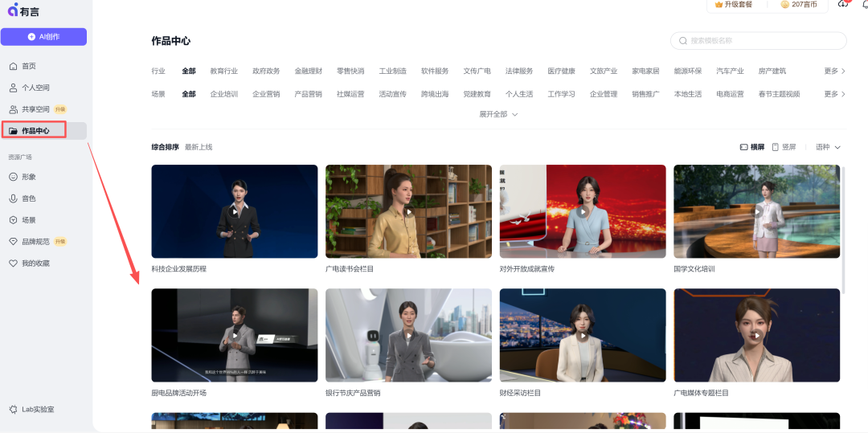The image size is (868, 433).
Task: Expand filters with 展开全部
Action: point(498,114)
